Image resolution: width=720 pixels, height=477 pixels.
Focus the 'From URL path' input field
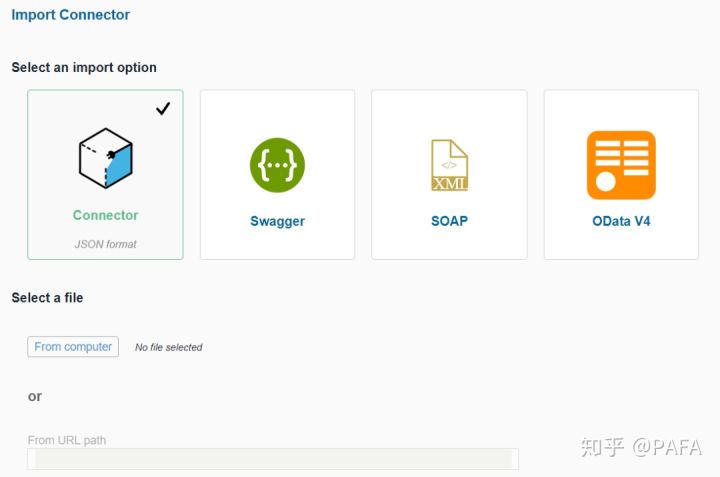pos(273,459)
